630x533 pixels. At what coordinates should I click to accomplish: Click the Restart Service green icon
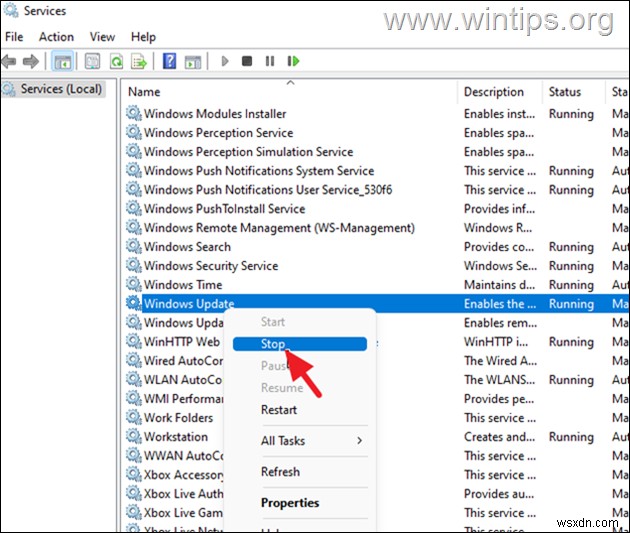tap(293, 61)
